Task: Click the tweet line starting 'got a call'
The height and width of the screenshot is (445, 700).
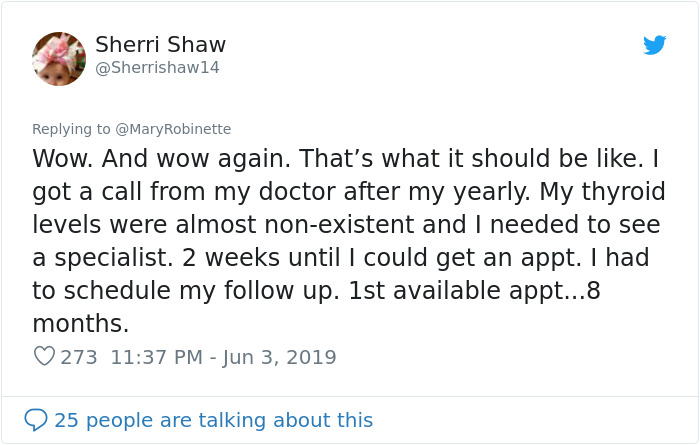Action: click(300, 192)
